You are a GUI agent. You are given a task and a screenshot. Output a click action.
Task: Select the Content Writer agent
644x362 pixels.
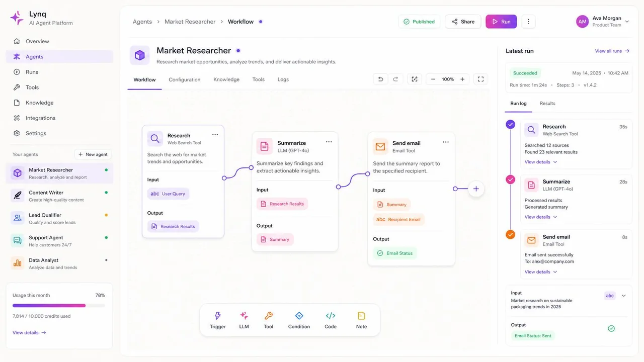(59, 196)
